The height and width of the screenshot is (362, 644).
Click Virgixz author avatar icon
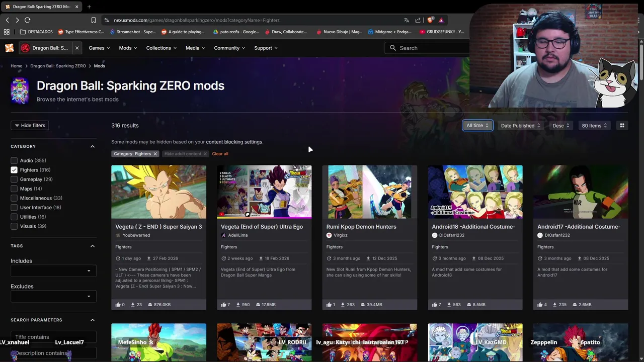coord(329,235)
